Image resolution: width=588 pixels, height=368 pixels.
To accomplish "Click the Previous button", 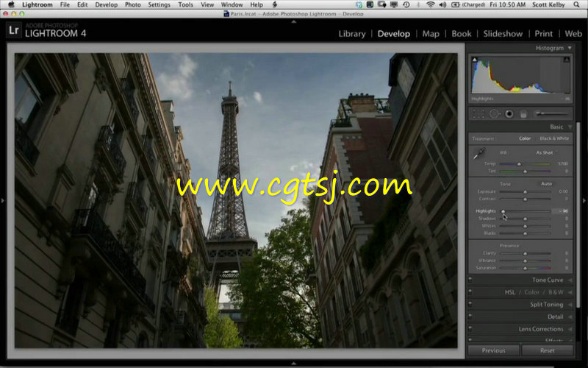I will (493, 350).
